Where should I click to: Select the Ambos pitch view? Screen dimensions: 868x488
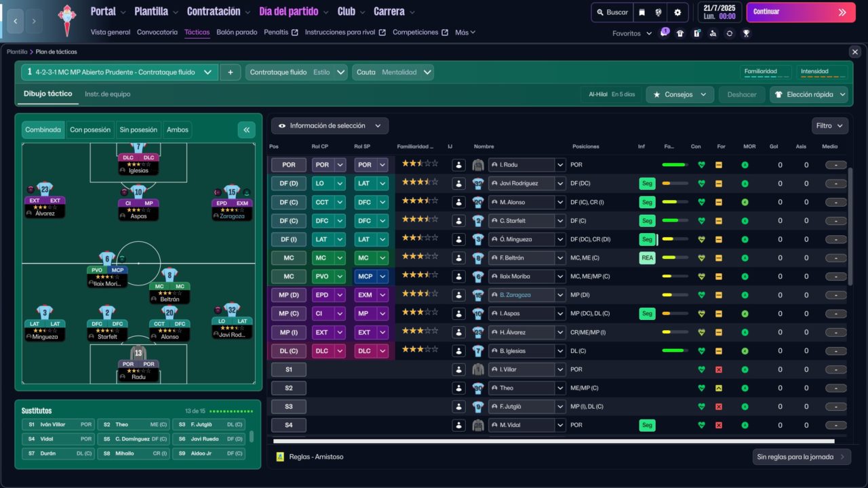(x=178, y=129)
